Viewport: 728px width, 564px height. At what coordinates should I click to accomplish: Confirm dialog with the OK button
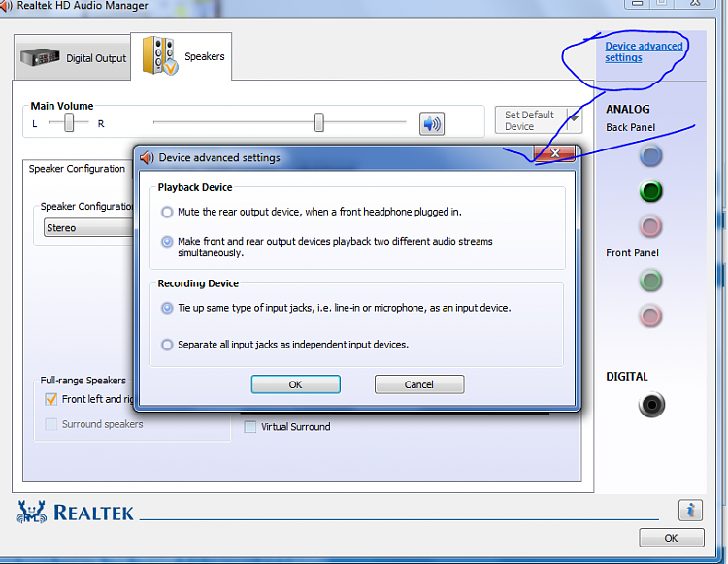pos(296,384)
